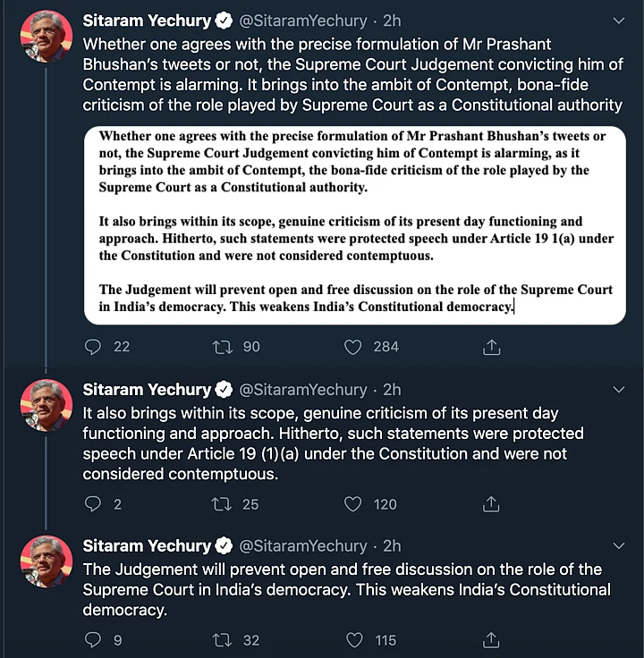Reply to the tweet with 2 replies
Viewport: 644px width, 658px height.
tap(93, 504)
